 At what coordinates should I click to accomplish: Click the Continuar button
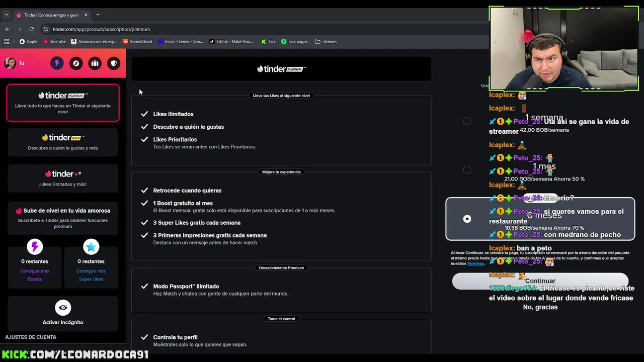(540, 281)
